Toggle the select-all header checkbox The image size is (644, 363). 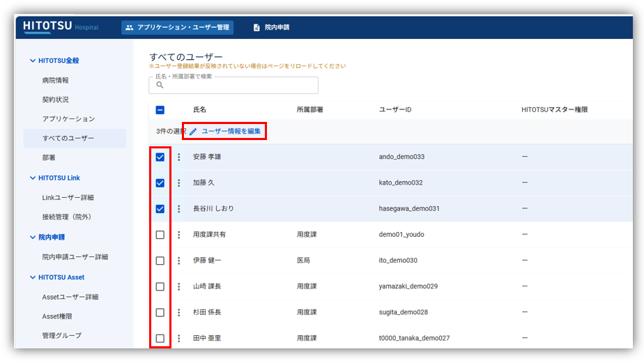[160, 110]
